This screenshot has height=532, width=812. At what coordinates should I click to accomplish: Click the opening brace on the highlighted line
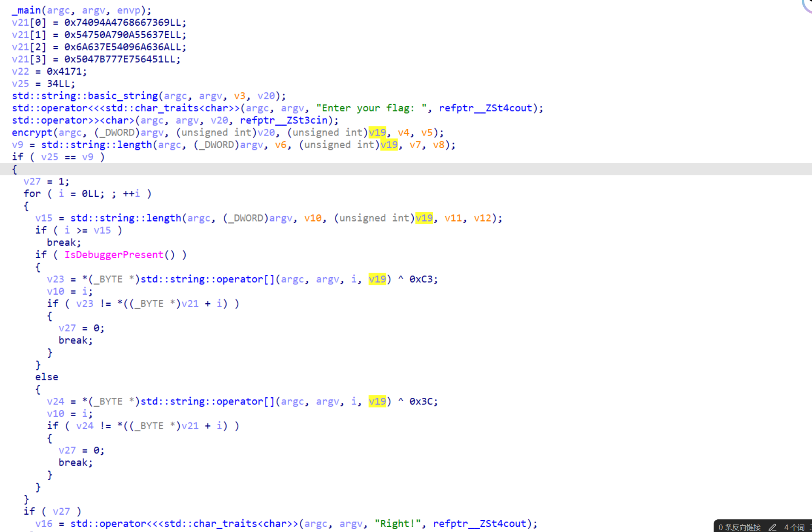pos(15,169)
